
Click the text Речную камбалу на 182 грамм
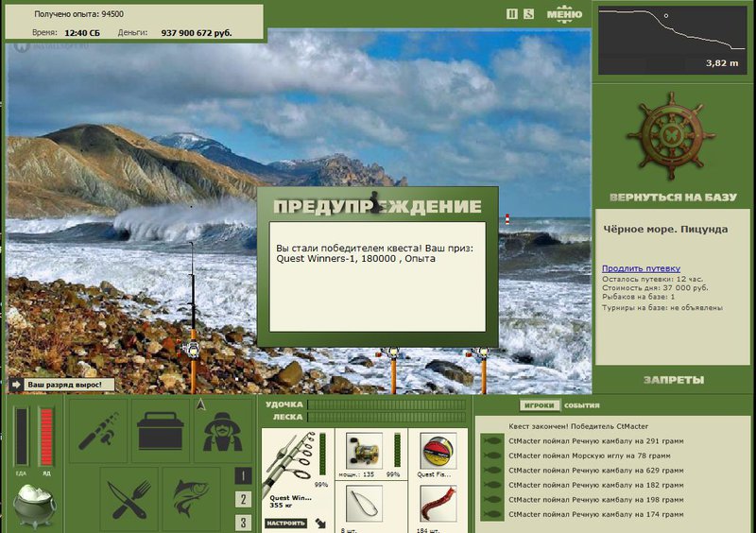tap(627, 485)
